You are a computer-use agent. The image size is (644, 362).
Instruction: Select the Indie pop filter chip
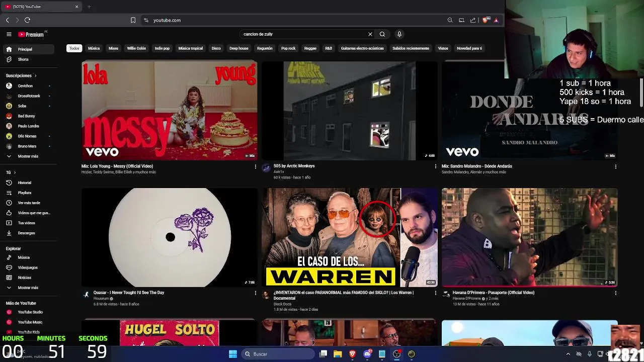click(162, 48)
